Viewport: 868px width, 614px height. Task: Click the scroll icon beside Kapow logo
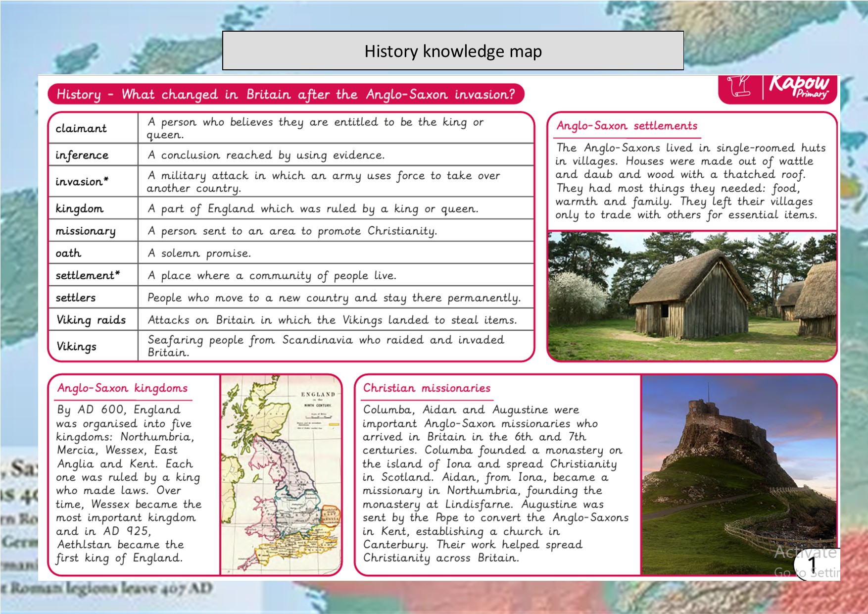(739, 87)
